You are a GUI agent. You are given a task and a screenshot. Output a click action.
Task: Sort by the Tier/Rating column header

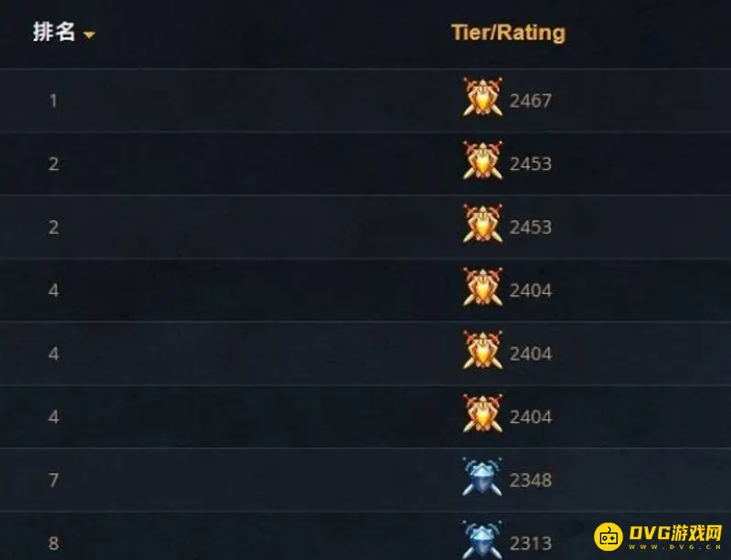(508, 33)
